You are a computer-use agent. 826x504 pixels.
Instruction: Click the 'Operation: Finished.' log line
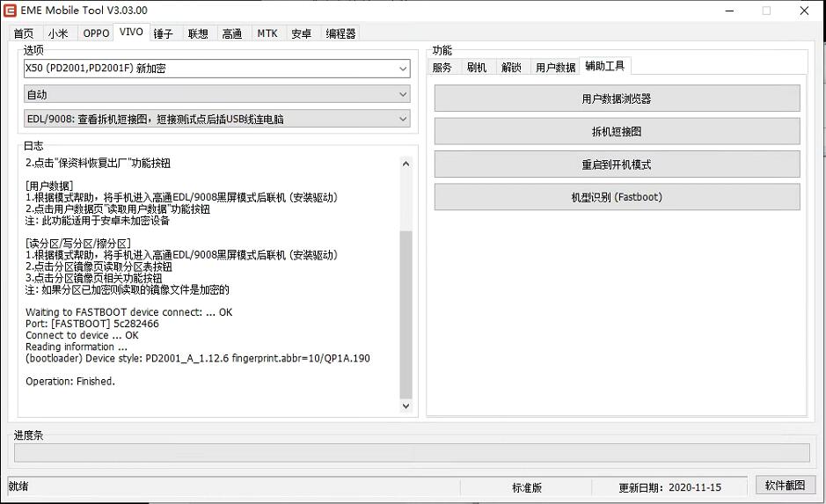pyautogui.click(x=70, y=381)
